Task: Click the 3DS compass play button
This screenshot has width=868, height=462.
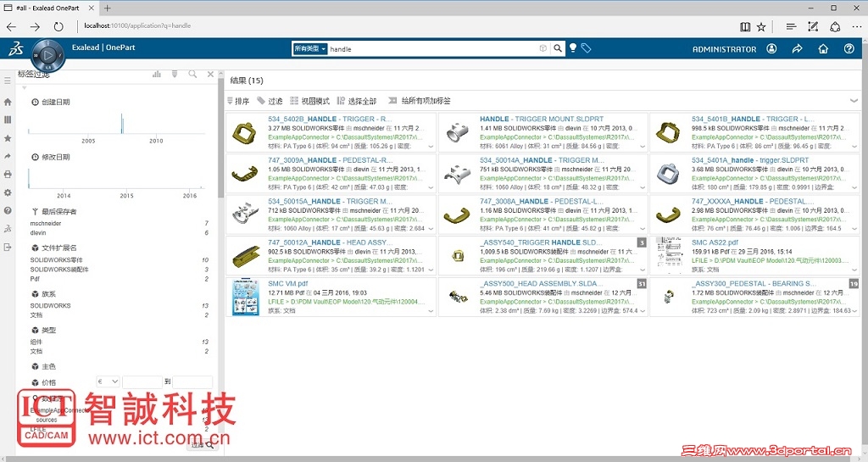Action: coord(48,55)
